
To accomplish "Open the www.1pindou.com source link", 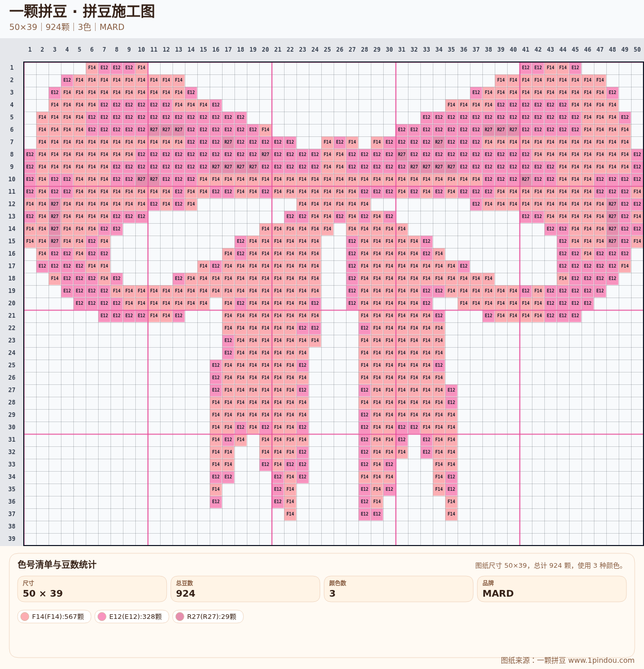I will [x=601, y=660].
